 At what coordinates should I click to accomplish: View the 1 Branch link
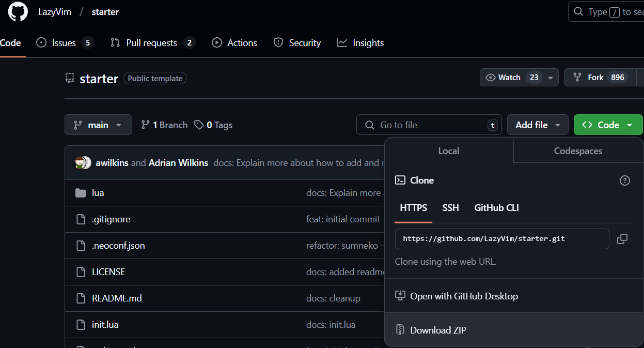point(164,125)
